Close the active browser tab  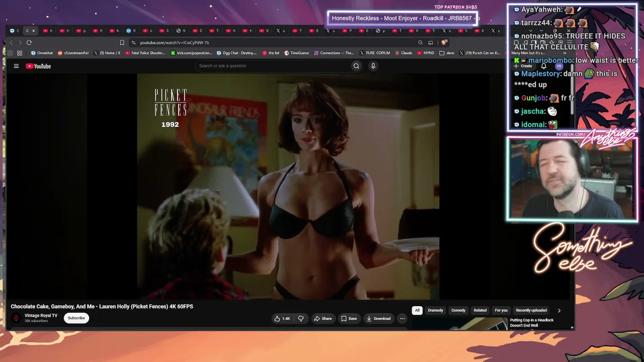pos(34,31)
